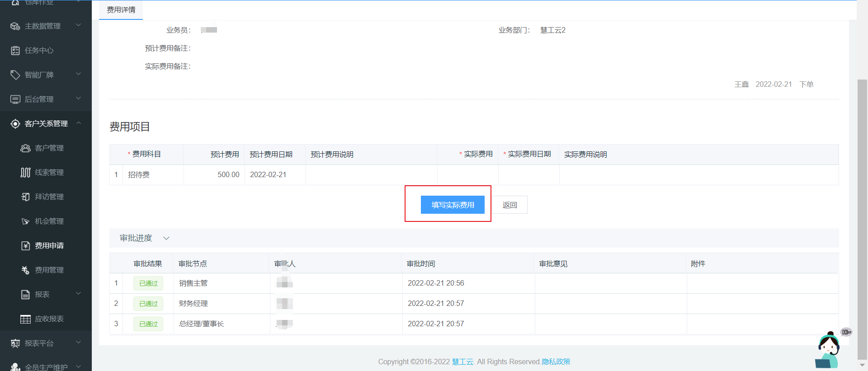Open the customer service assistant avatar
This screenshot has width=868, height=371.
[x=828, y=350]
